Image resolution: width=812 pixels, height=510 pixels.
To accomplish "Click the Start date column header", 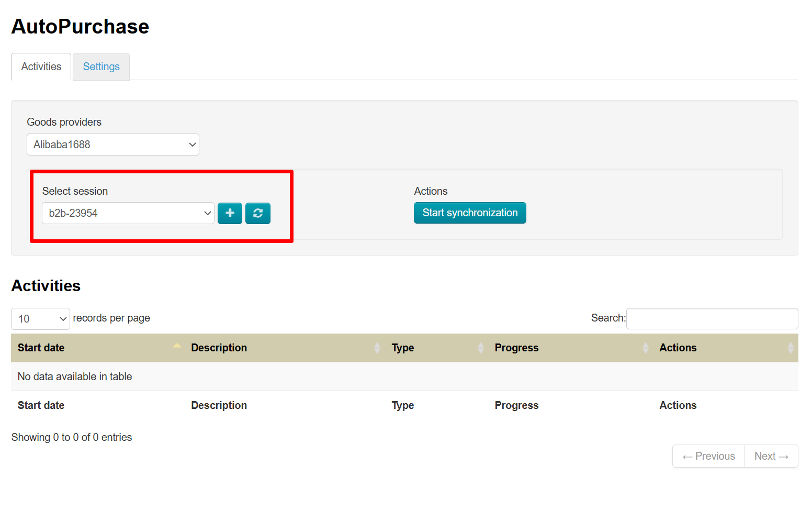I will pyautogui.click(x=41, y=348).
